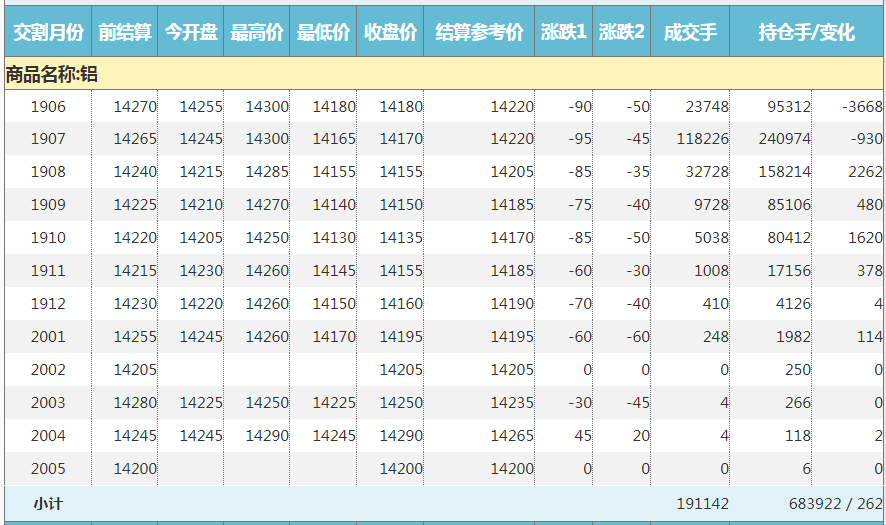Select the 最低价 column header
The image size is (886, 525).
323,32
